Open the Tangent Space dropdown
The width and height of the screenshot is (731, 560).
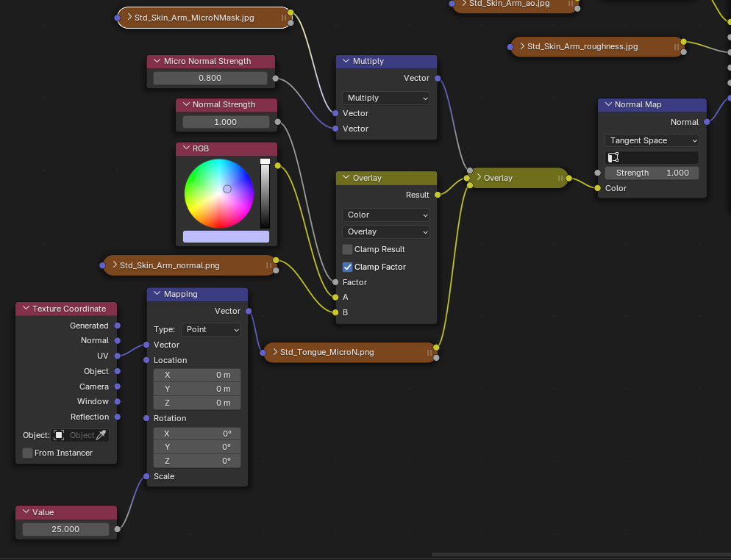[x=652, y=140]
